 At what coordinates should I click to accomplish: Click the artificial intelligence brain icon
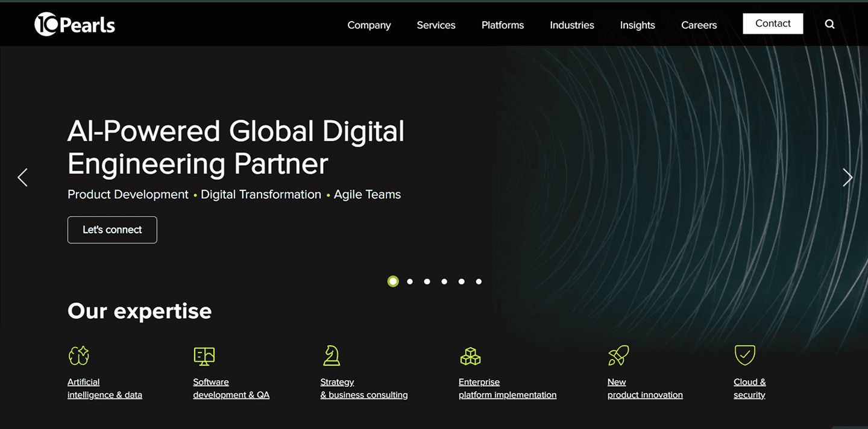pos(79,355)
